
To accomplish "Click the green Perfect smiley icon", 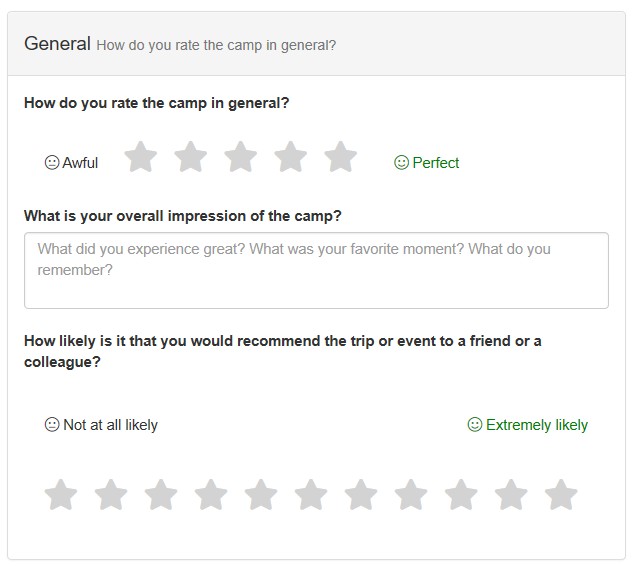I will point(402,162).
